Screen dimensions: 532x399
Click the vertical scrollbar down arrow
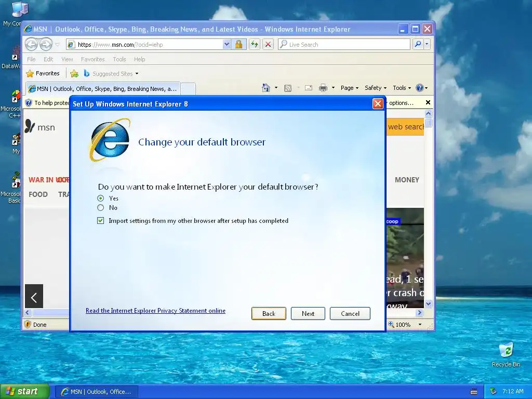tap(428, 303)
